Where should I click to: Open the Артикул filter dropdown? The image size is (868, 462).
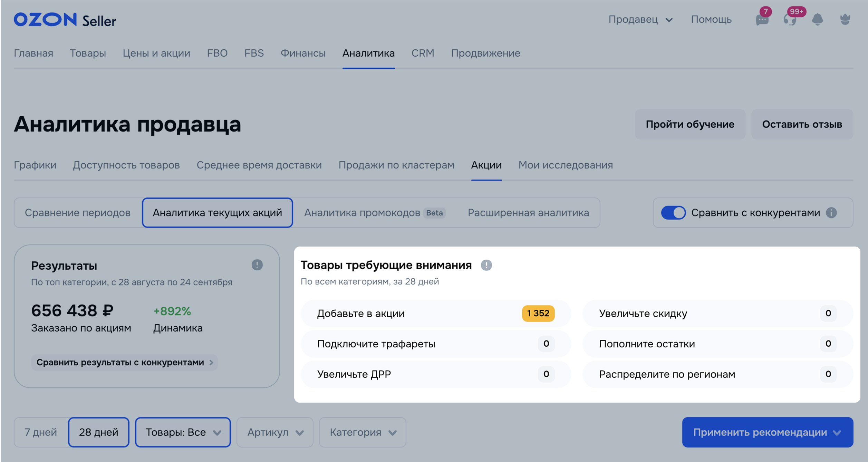pos(275,432)
